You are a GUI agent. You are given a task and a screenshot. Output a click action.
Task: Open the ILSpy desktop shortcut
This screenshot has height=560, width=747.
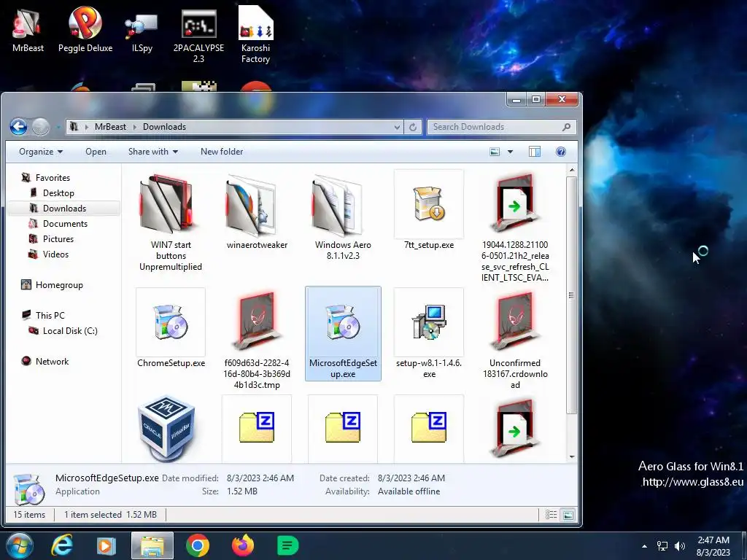pos(142,31)
